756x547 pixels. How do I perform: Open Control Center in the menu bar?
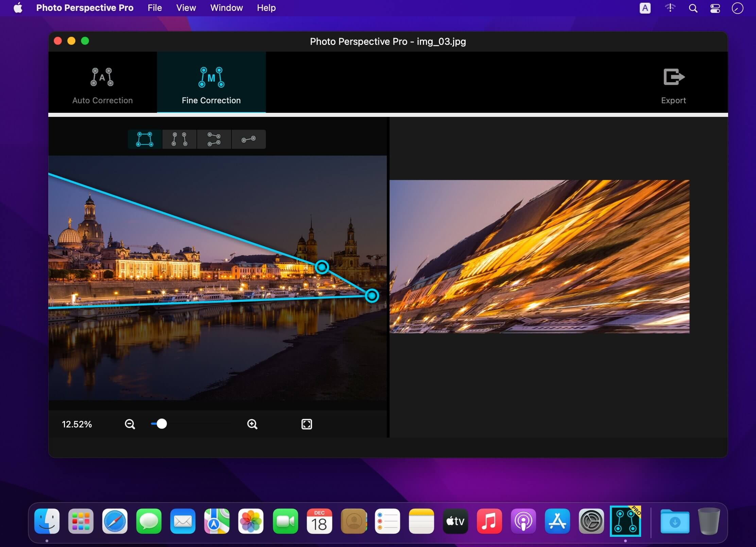[715, 8]
